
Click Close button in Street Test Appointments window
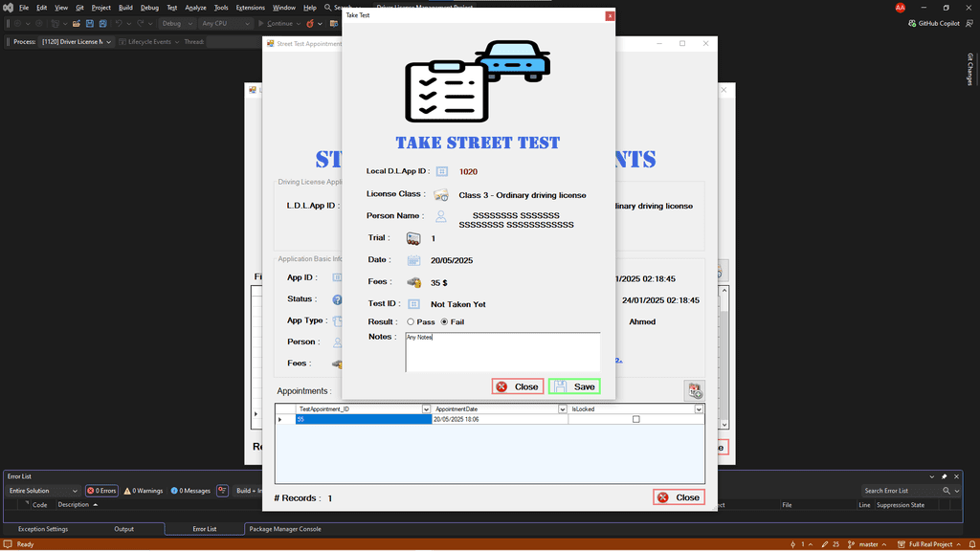pos(679,497)
